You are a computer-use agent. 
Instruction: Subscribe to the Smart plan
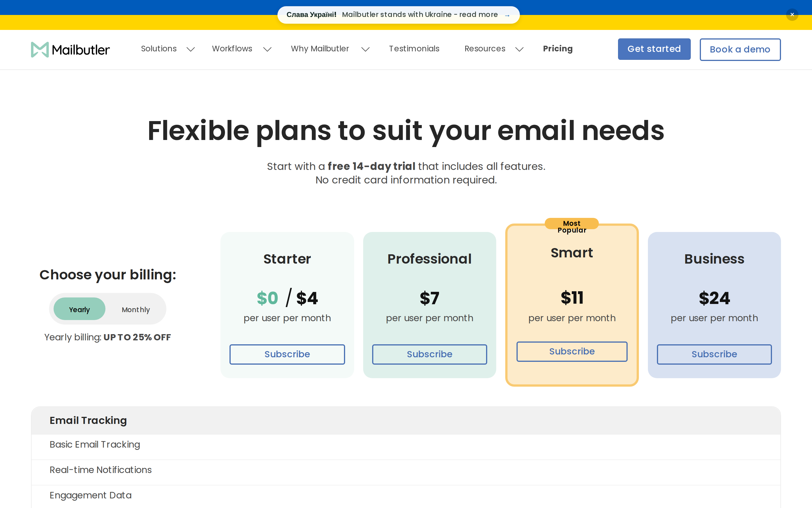[x=572, y=351]
